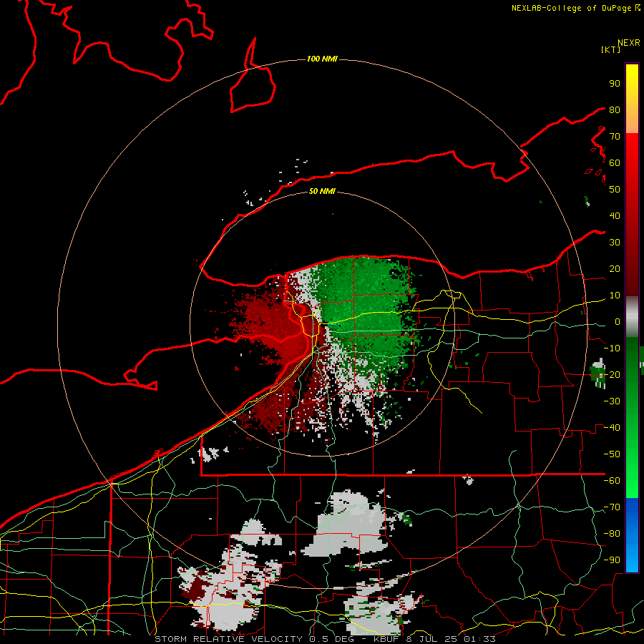The image size is (644, 644).
Task: Select the 80 value on the velocity scale
Action: click(615, 109)
